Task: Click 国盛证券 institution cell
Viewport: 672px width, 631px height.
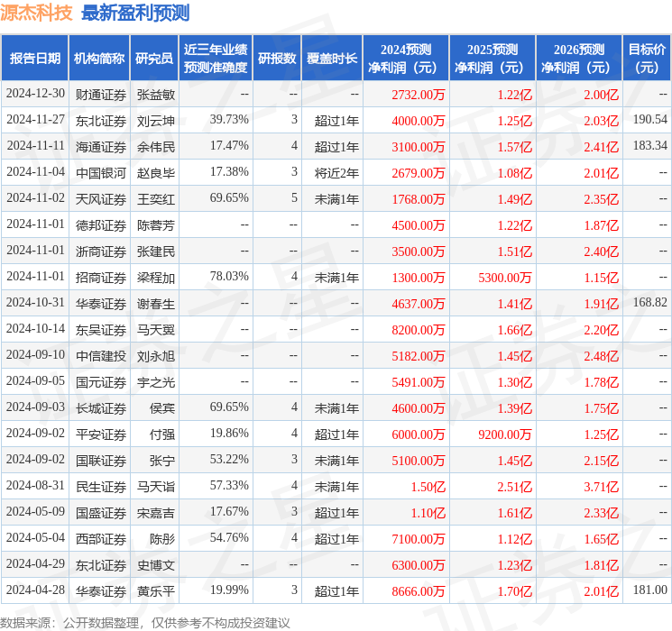Action: click(x=101, y=513)
